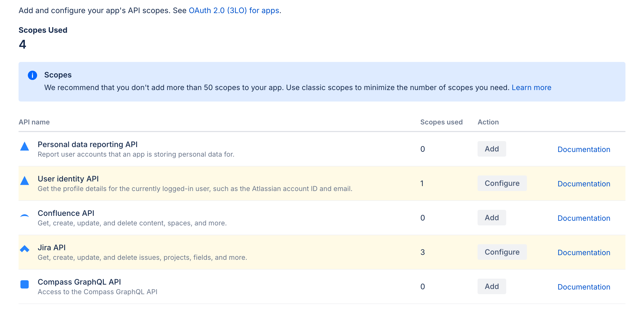Click the Jira logo icon

[25, 249]
